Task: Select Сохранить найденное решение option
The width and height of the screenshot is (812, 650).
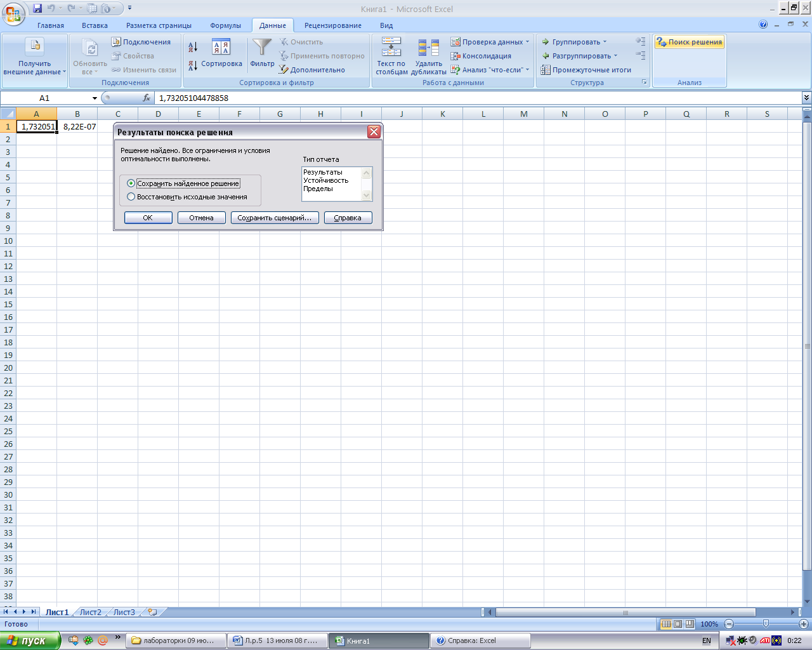Action: click(183, 183)
